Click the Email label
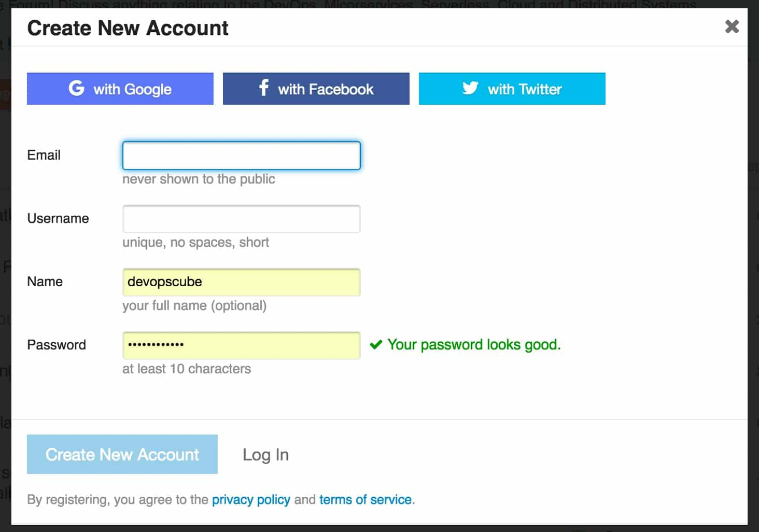 pos(44,155)
